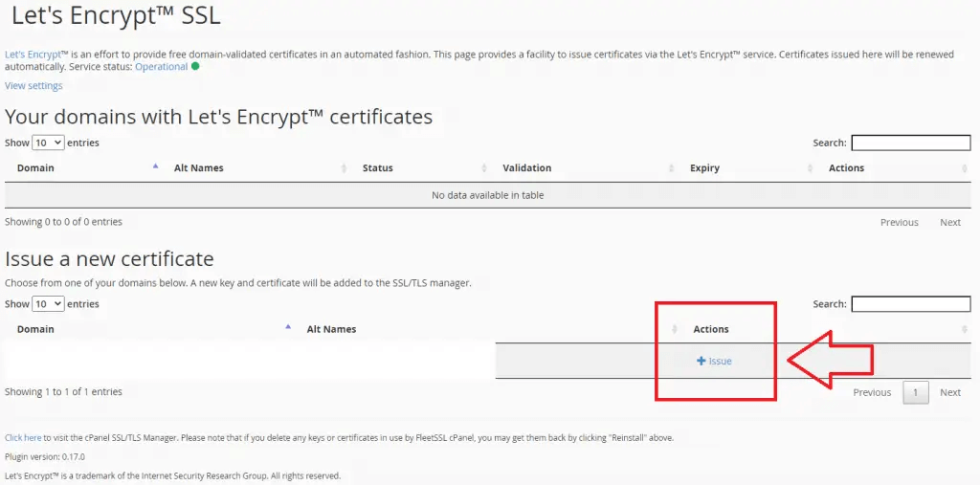Follow the Let's Encrypt link in description
980x485 pixels.
(32, 55)
